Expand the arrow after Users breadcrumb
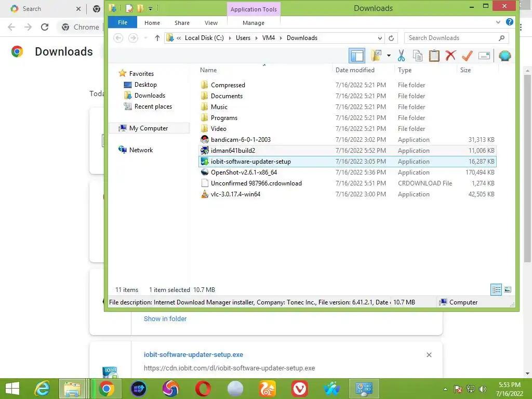532x399 pixels. tap(256, 38)
